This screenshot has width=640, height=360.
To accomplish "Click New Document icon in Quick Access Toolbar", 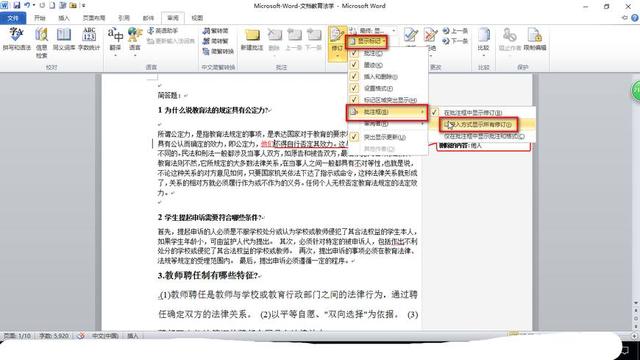I will 52,6.
